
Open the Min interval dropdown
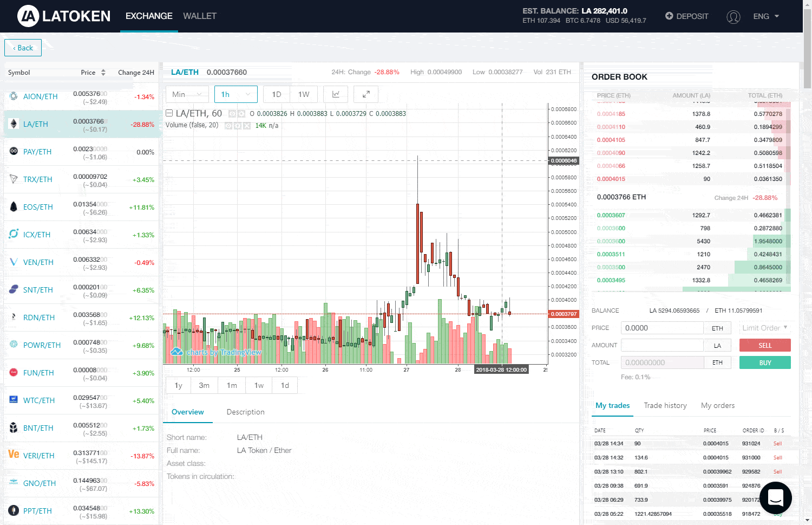tap(187, 94)
